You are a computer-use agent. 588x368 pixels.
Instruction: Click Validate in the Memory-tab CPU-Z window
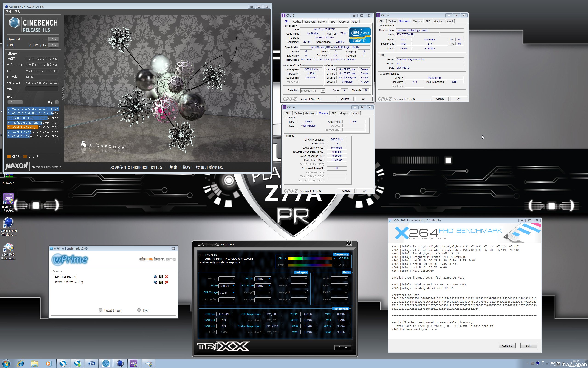pyautogui.click(x=346, y=191)
